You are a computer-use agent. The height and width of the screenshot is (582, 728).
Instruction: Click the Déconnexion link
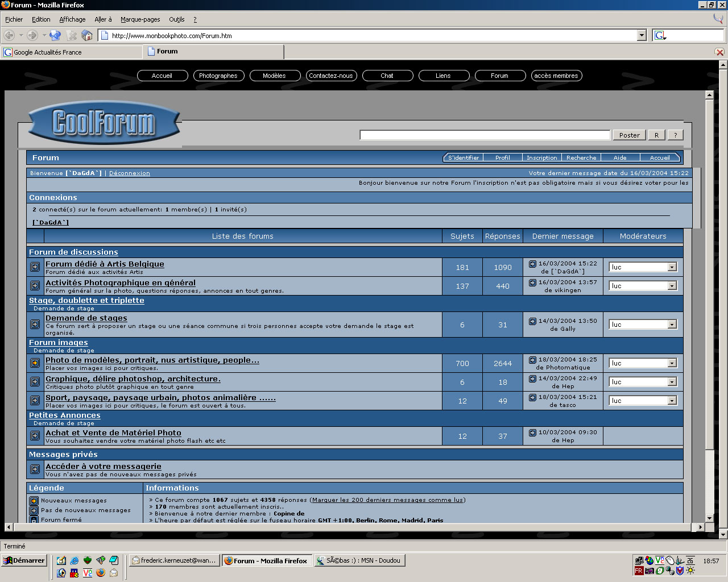point(130,173)
